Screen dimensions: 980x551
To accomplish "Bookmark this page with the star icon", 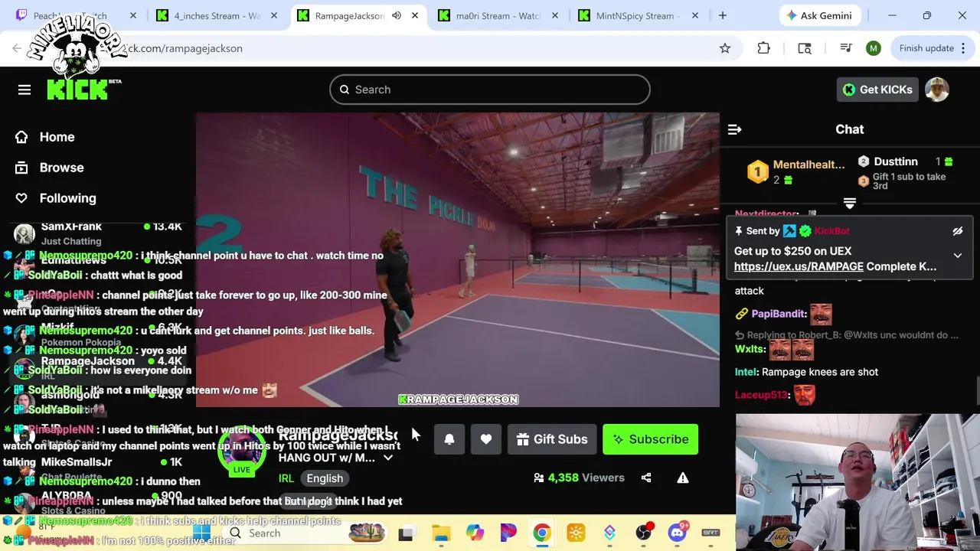I will click(725, 48).
